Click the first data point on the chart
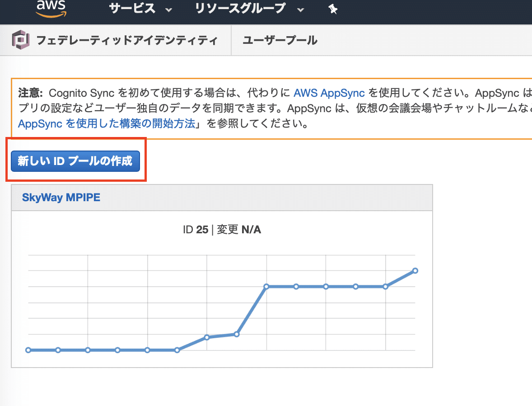Viewport: 532px width, 406px height. (x=28, y=349)
